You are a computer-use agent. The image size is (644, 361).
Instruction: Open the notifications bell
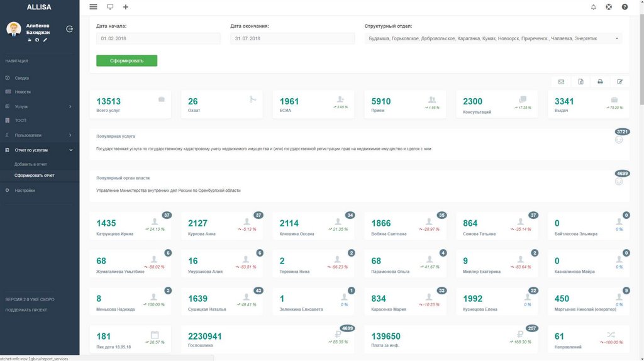[593, 7]
